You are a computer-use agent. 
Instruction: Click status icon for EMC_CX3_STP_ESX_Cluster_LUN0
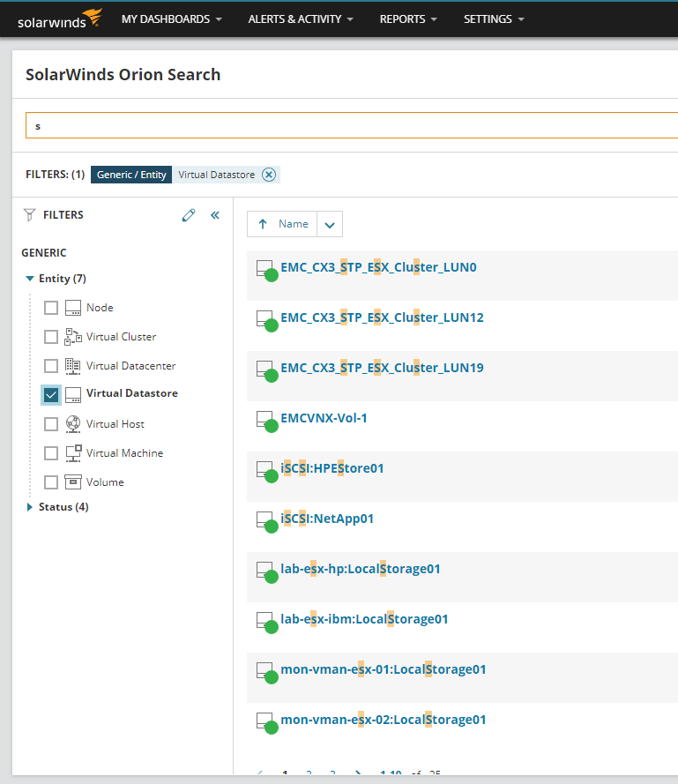(267, 271)
